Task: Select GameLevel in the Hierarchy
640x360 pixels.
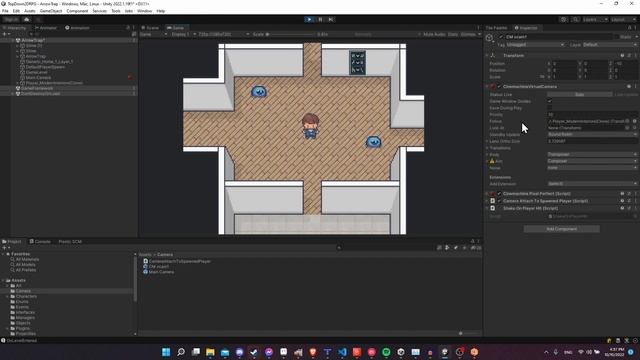Action: [37, 72]
